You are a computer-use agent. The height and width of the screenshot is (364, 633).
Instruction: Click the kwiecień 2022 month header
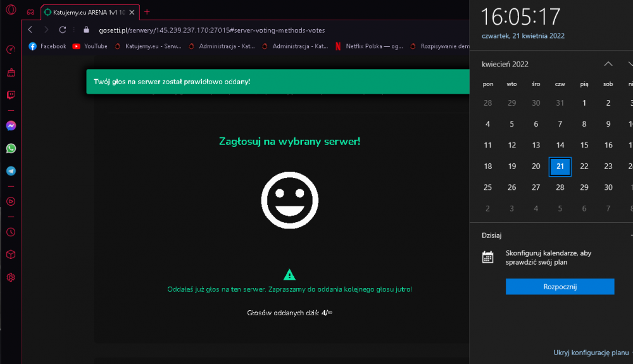[x=505, y=65]
